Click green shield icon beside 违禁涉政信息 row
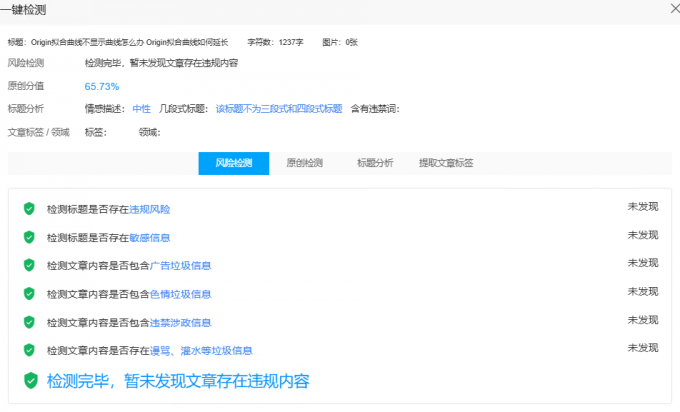Screen dimensions: 680x412 29,322
